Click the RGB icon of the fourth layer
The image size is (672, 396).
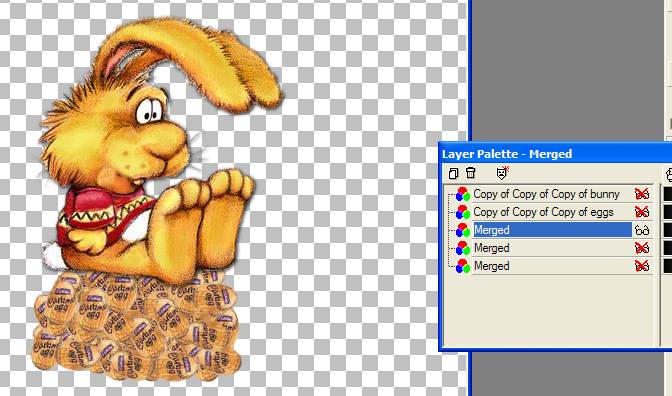coord(462,248)
